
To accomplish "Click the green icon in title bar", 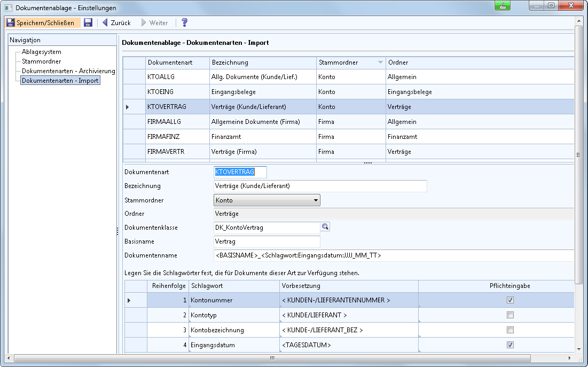I will tap(502, 6).
